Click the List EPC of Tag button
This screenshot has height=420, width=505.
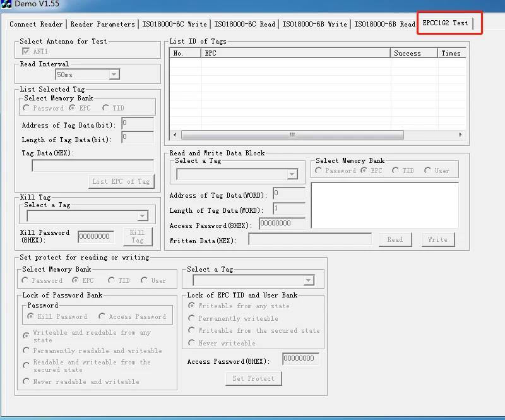click(121, 181)
